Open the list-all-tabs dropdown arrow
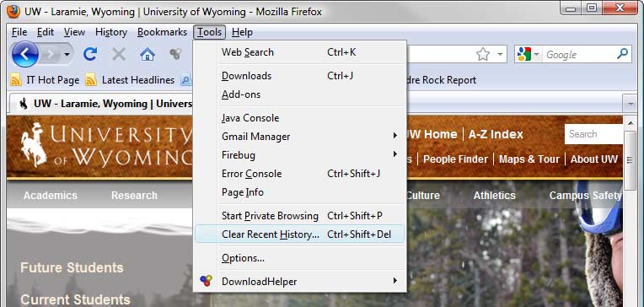Viewport: 644px width, 307px height. [631, 104]
